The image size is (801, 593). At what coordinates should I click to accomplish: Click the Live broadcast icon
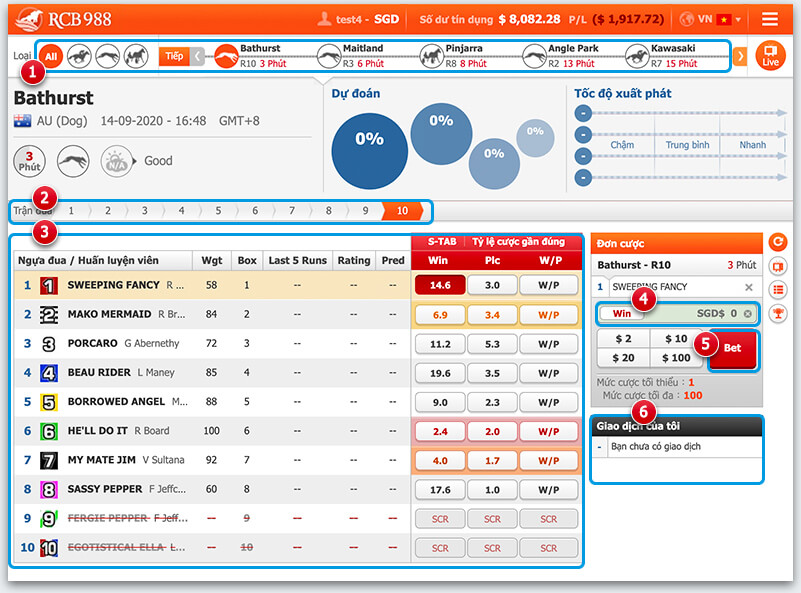click(769, 55)
